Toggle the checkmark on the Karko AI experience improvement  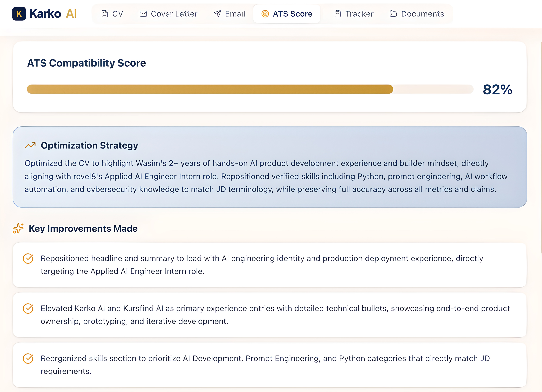coord(28,308)
